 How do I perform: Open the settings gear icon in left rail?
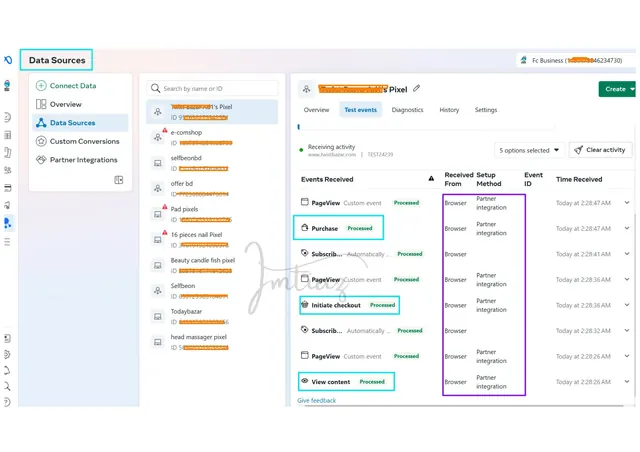coord(7,354)
